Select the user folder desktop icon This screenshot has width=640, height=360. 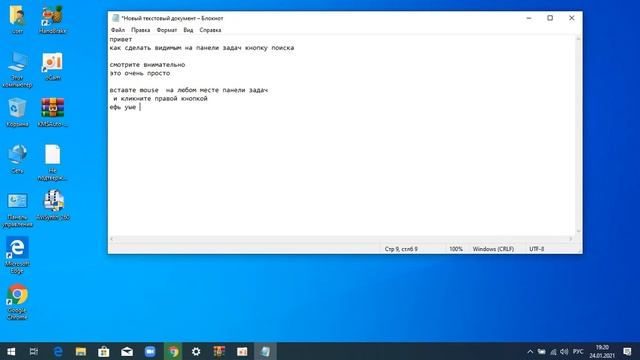17,20
